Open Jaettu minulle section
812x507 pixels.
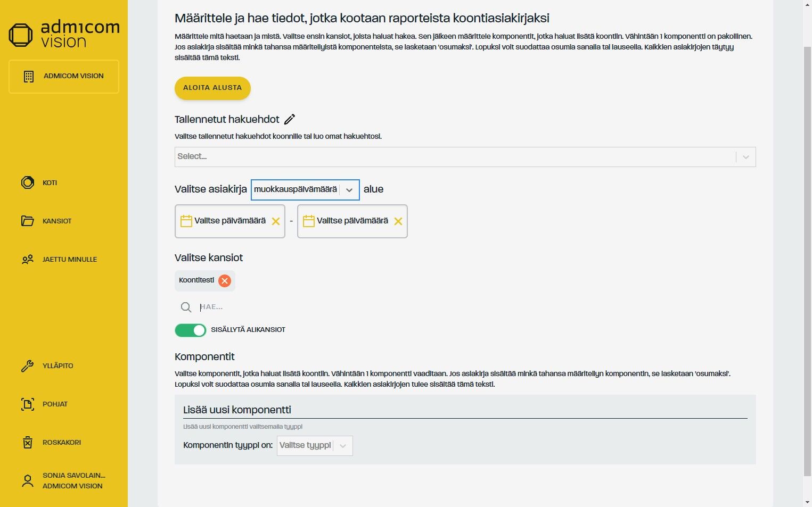pyautogui.click(x=69, y=259)
